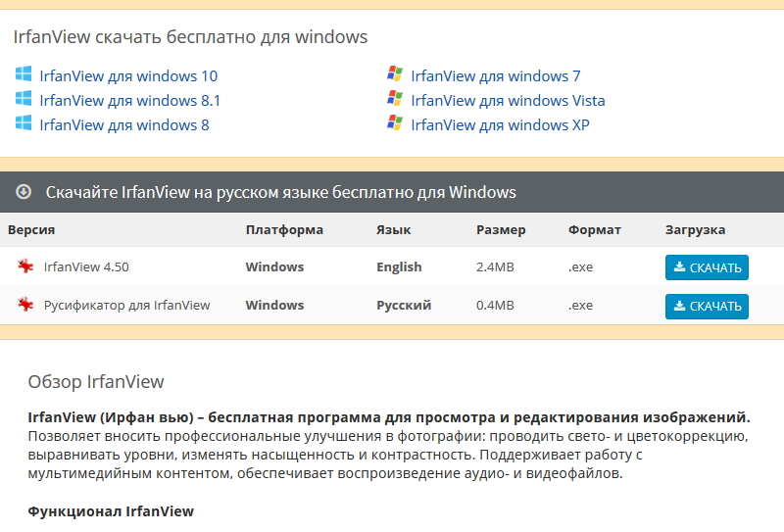Click the English language cell

[399, 267]
